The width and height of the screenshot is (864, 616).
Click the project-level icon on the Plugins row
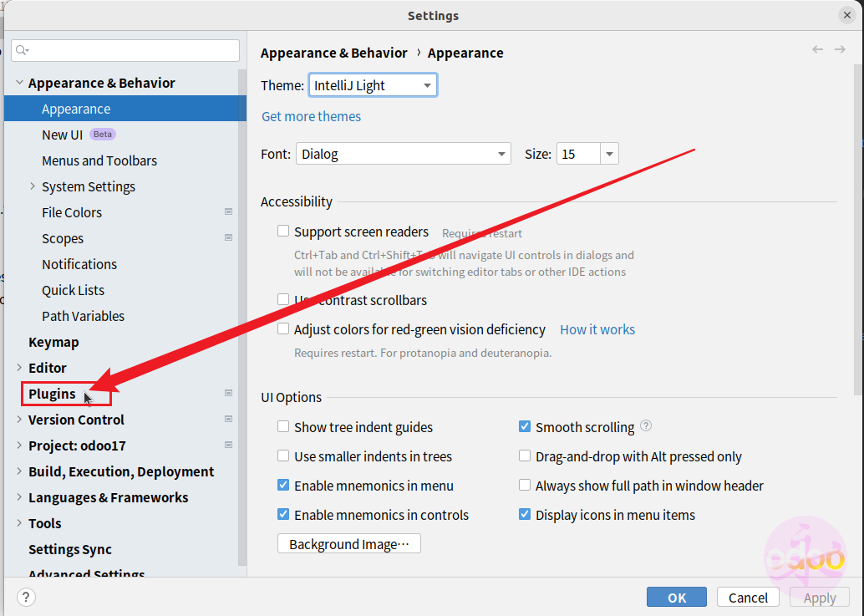[x=228, y=393]
